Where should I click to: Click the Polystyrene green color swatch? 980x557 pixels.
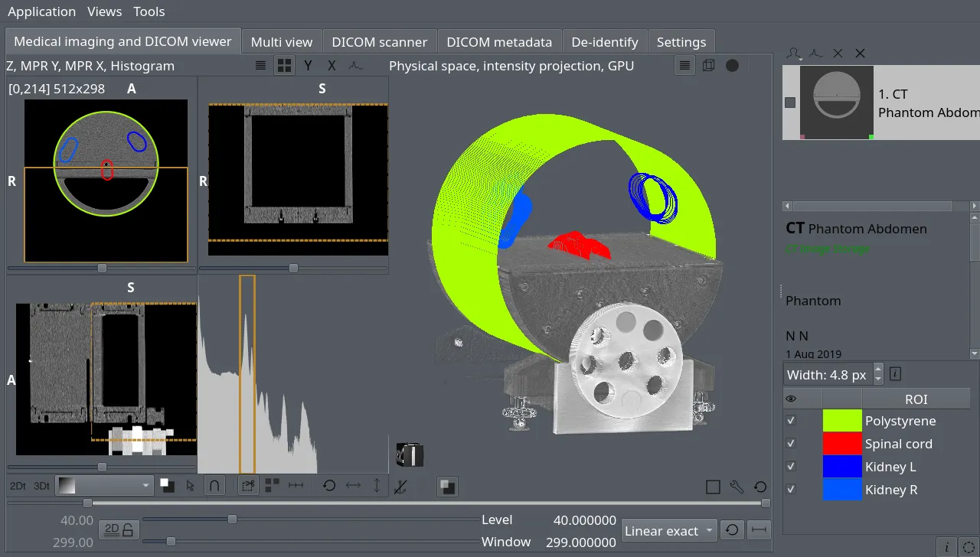[842, 421]
